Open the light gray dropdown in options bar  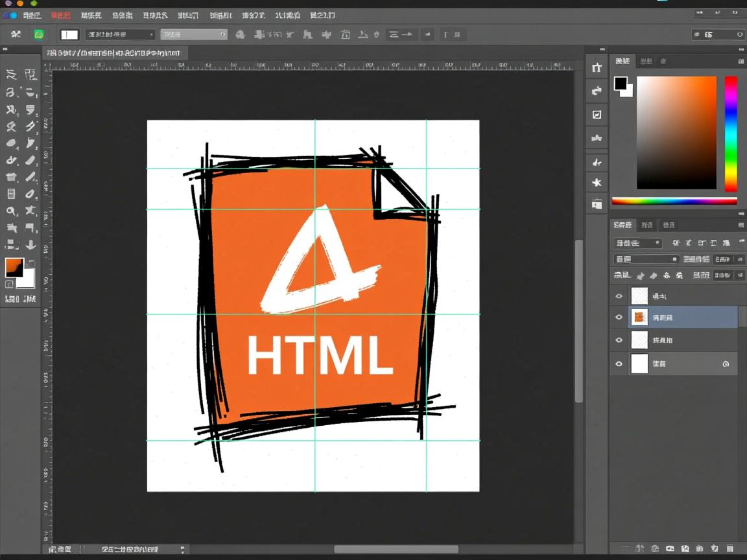click(193, 34)
